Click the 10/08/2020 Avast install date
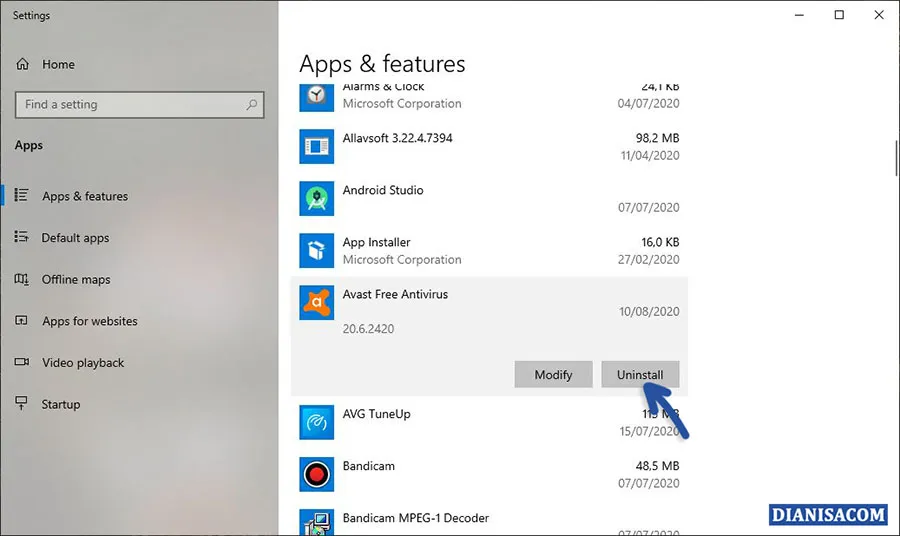 [x=649, y=312]
